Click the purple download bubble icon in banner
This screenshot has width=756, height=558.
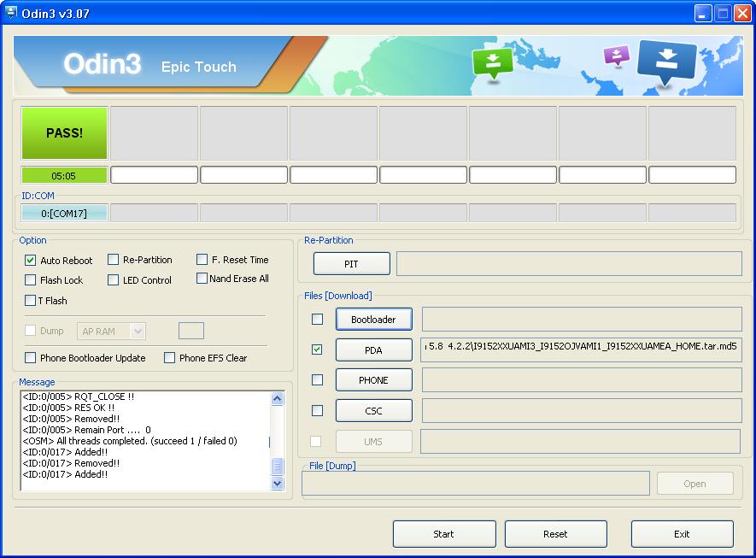pyautogui.click(x=616, y=56)
